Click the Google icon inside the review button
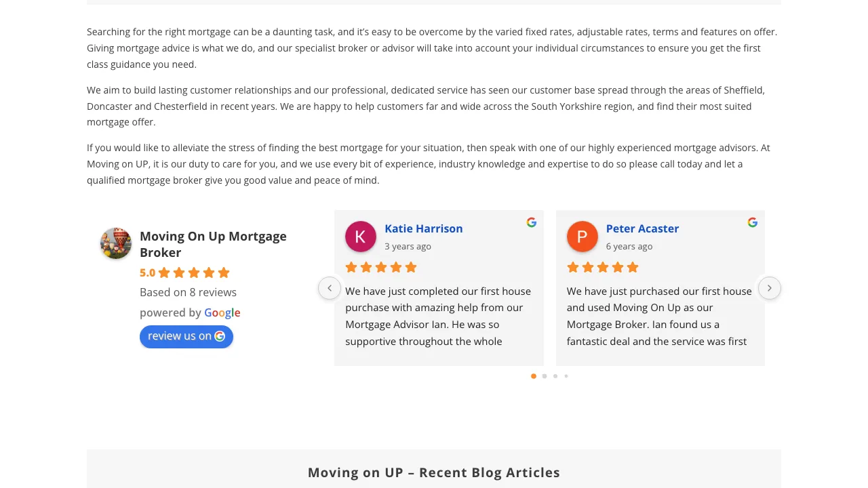 click(220, 336)
